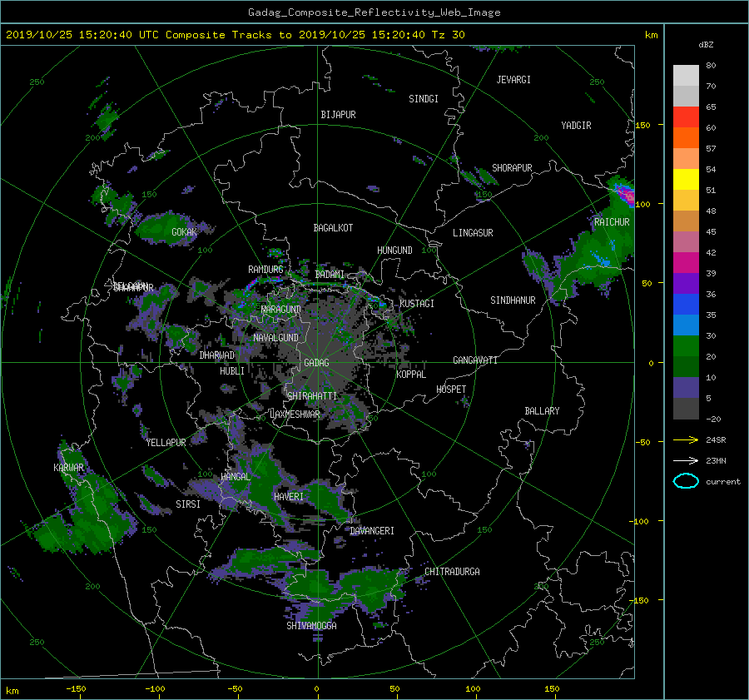Click the KARWAR city label
This screenshot has height=700, width=749.
coord(68,467)
